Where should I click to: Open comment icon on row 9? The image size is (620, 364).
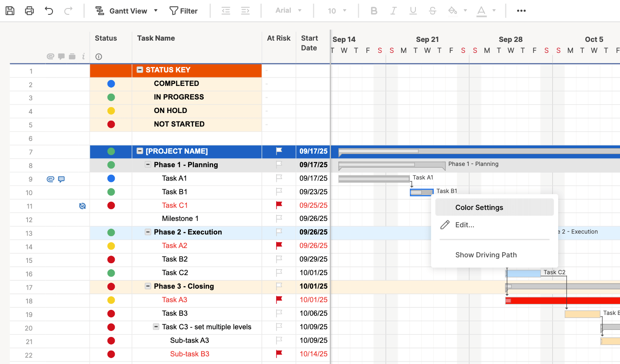pos(61,179)
